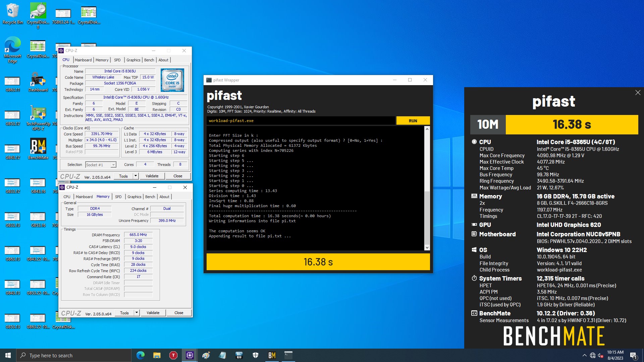Switch to CPU tab in lower CPU-Z
The height and width of the screenshot is (362, 644).
(67, 197)
